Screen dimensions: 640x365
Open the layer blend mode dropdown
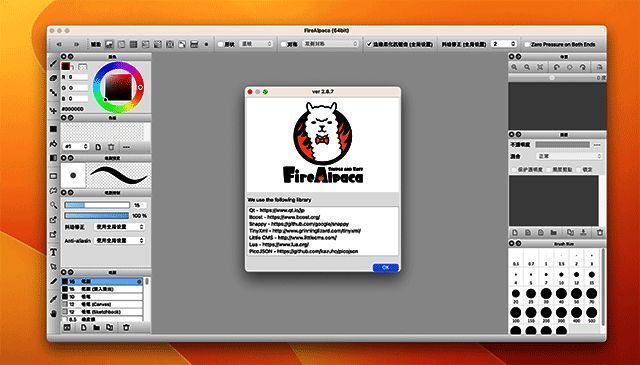pos(569,156)
